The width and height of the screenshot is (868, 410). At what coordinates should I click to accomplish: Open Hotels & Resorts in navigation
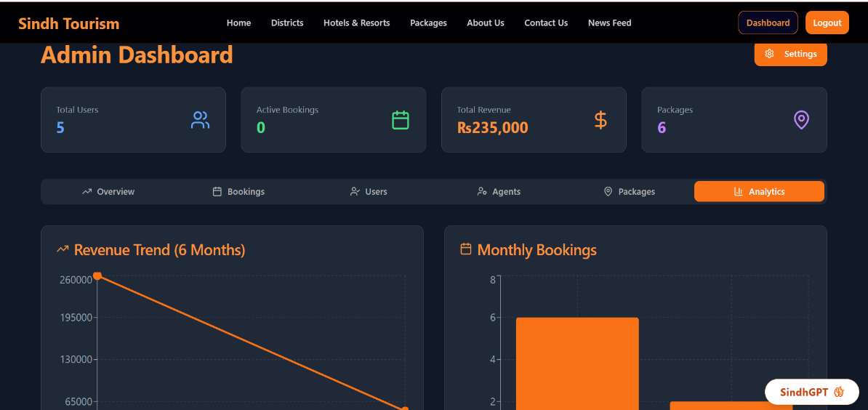pyautogui.click(x=356, y=23)
